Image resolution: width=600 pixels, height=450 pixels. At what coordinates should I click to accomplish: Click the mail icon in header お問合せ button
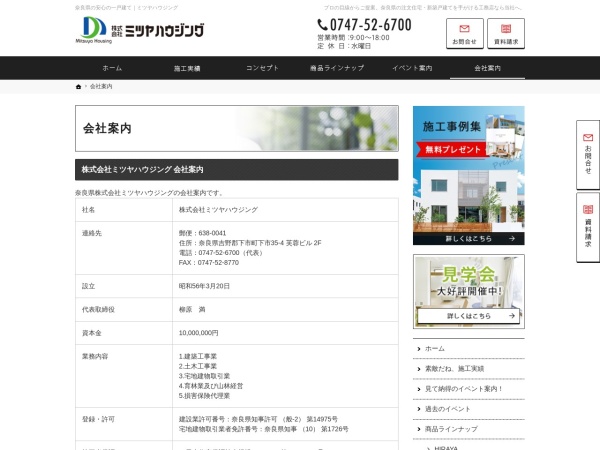465,29
